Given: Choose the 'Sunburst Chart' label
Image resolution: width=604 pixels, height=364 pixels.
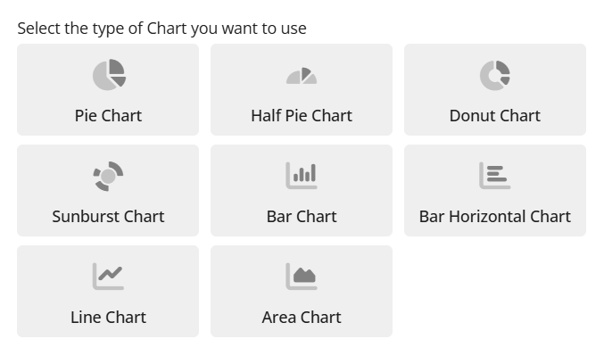Looking at the screenshot, I should [108, 217].
